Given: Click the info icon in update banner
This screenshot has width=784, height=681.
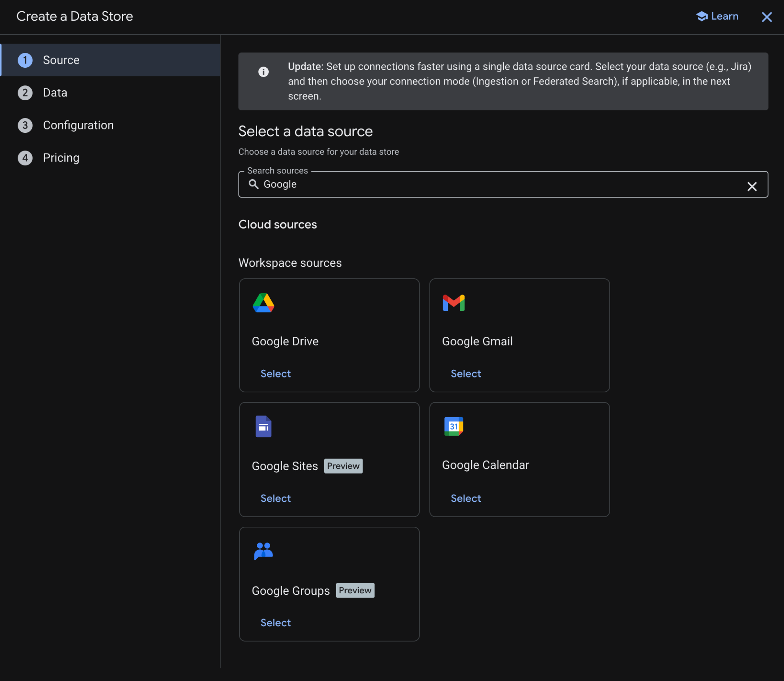Looking at the screenshot, I should click(263, 72).
